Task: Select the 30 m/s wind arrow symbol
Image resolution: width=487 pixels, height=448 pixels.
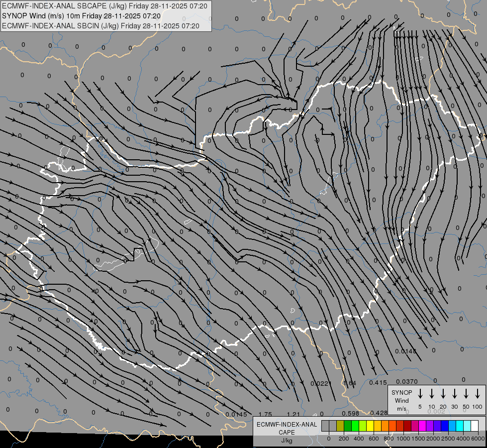Action: coord(455,394)
